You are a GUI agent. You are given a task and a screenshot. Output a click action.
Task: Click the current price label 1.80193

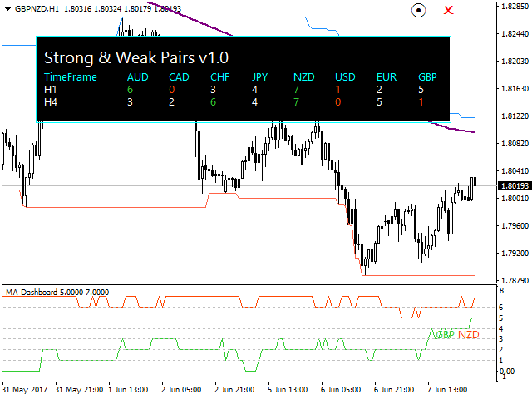point(513,185)
